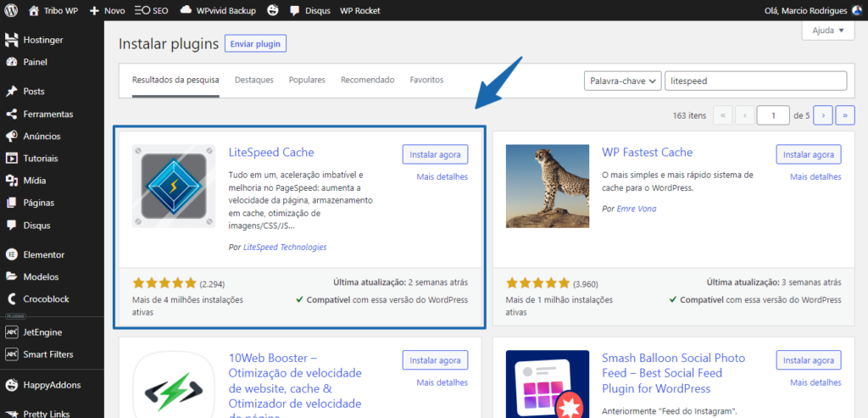Click the Crocoblock crescent icon
Viewport: 868px width, 418px height.
click(x=12, y=299)
